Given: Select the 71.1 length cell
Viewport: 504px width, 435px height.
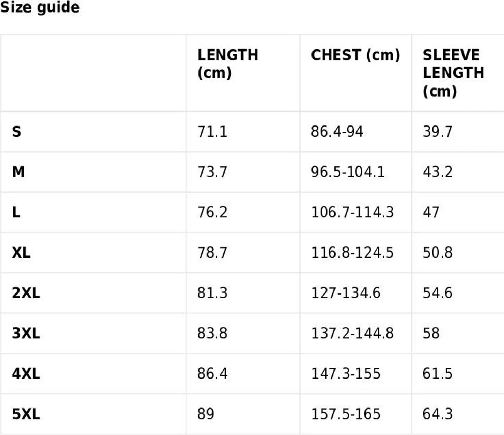Looking at the screenshot, I should tap(212, 132).
